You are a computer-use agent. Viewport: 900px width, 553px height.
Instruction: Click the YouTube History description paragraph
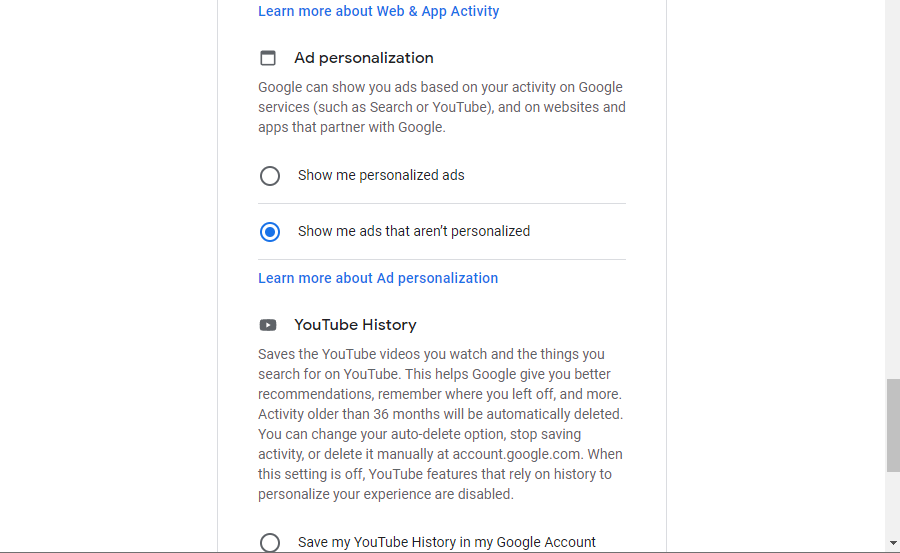click(x=440, y=424)
